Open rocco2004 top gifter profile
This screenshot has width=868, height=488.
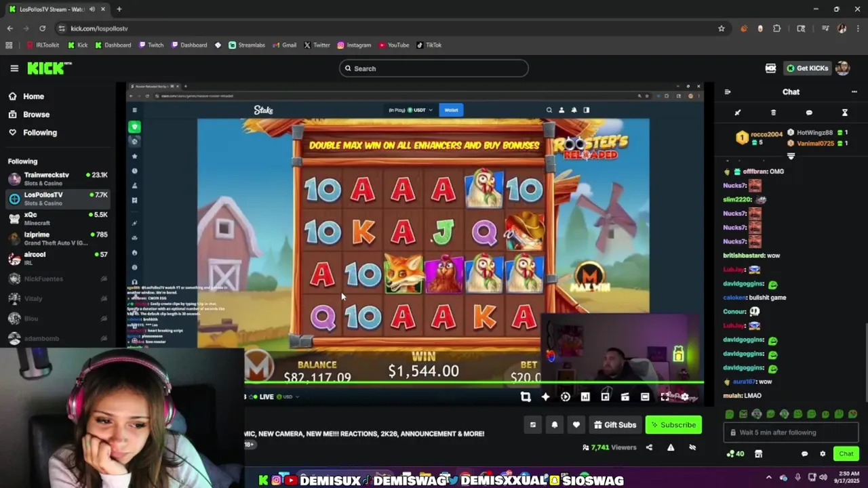pos(759,138)
